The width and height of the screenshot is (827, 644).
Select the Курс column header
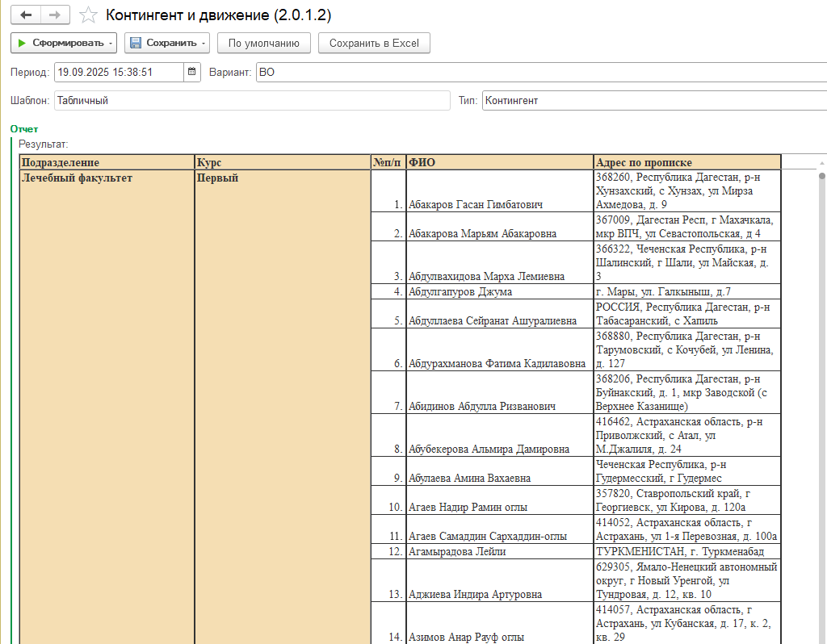282,162
